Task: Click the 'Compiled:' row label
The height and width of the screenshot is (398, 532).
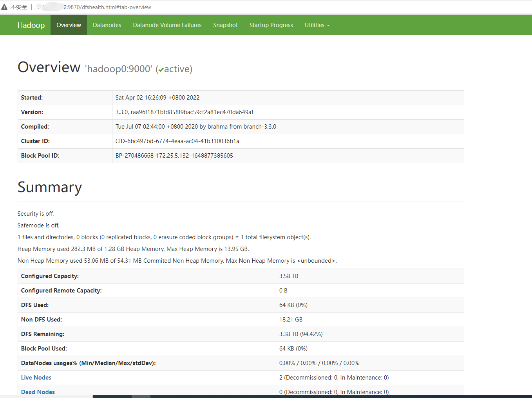Action: tap(35, 127)
